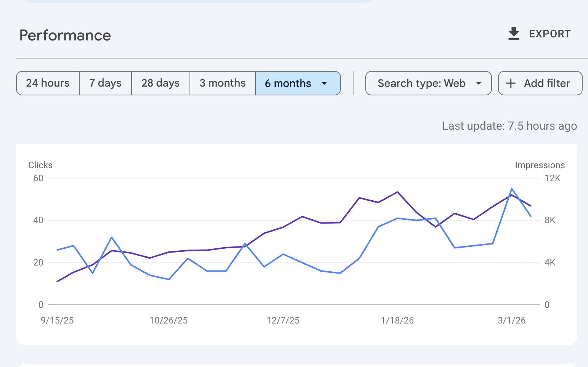Screen dimensions: 588x367
Task: Click the export download arrow icon
Action: coord(514,34)
